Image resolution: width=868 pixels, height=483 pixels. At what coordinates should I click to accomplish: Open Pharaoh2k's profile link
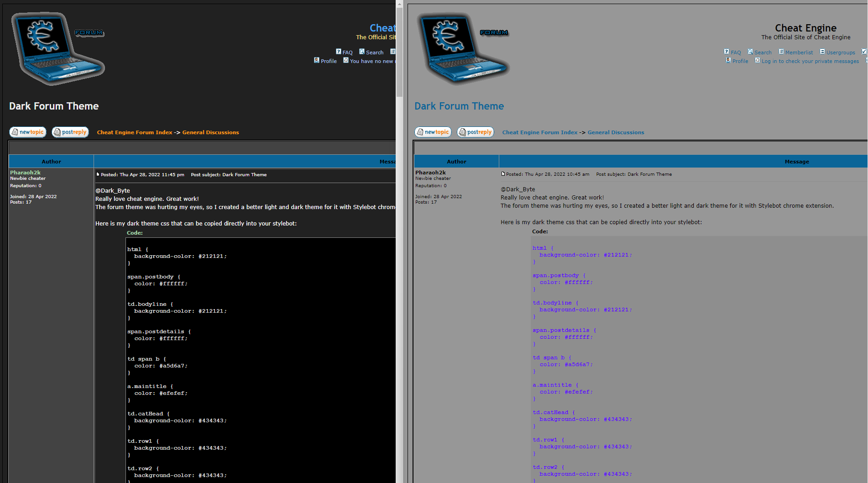[x=430, y=173]
